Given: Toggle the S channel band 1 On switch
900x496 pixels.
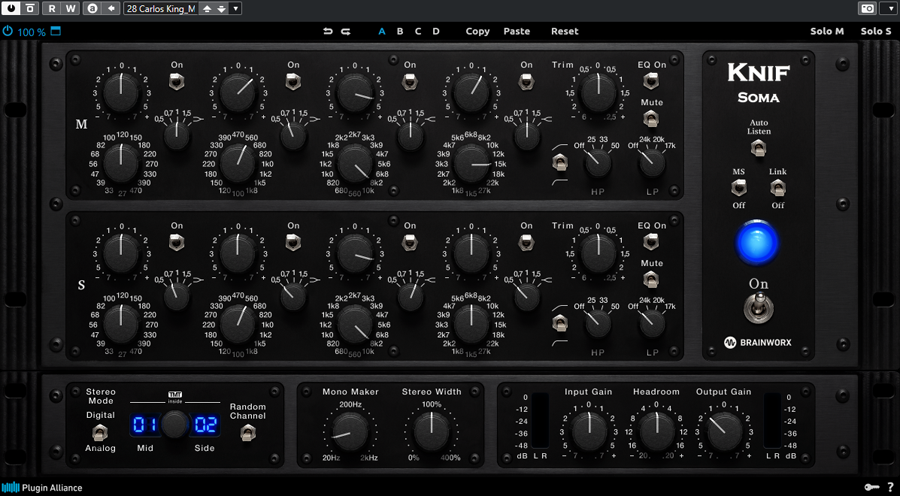Looking at the screenshot, I should pyautogui.click(x=177, y=242).
